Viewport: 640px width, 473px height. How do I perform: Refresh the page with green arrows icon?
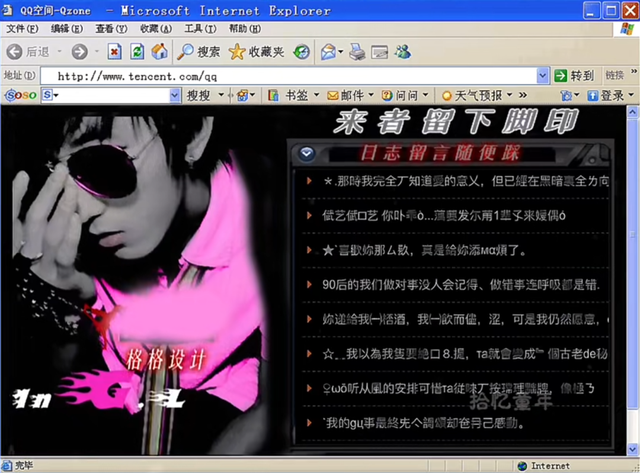tap(137, 52)
